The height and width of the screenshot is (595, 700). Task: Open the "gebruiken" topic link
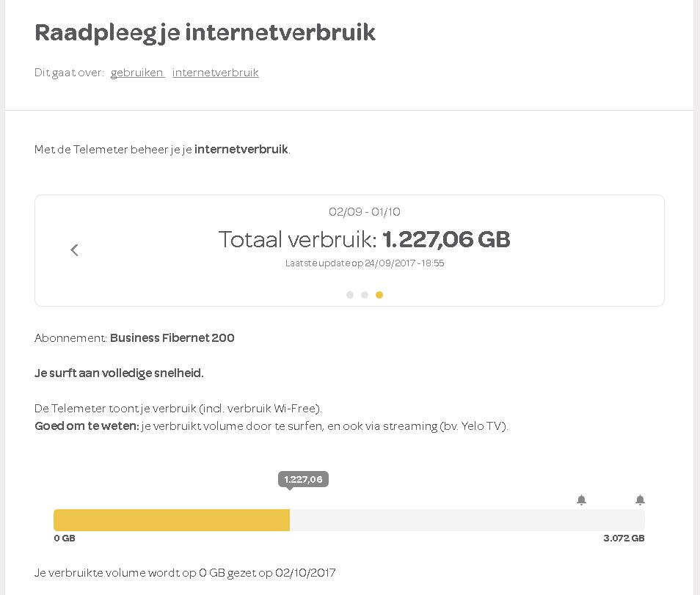tap(137, 73)
